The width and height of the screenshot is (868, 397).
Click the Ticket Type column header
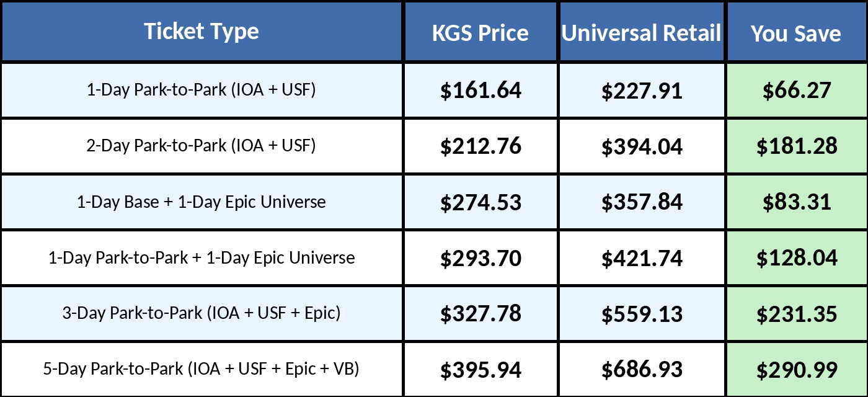(x=201, y=32)
